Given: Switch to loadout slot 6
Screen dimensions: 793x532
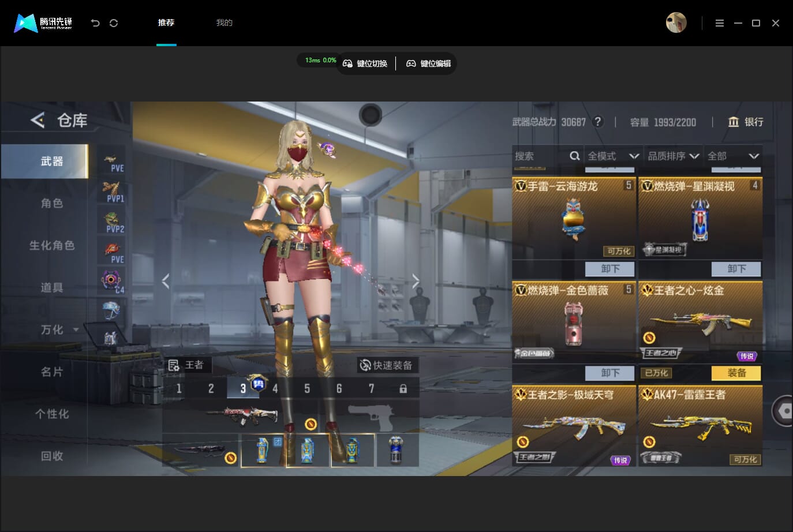Looking at the screenshot, I should click(339, 388).
